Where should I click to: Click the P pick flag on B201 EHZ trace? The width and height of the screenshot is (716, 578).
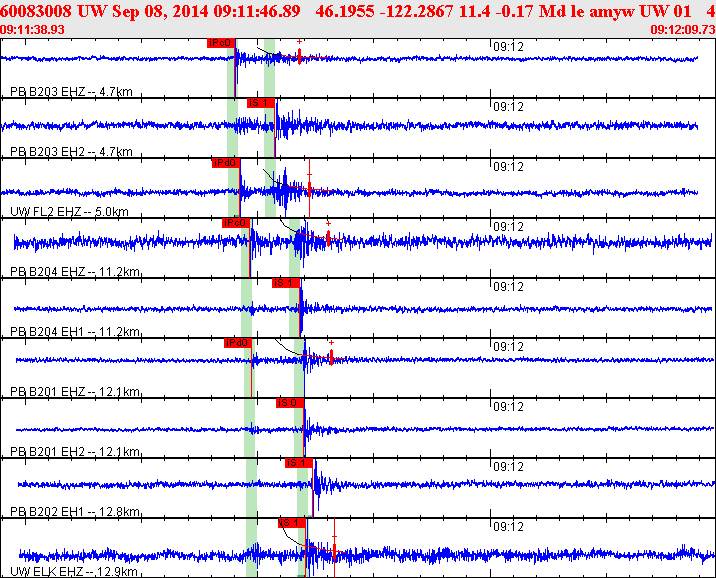click(x=238, y=343)
